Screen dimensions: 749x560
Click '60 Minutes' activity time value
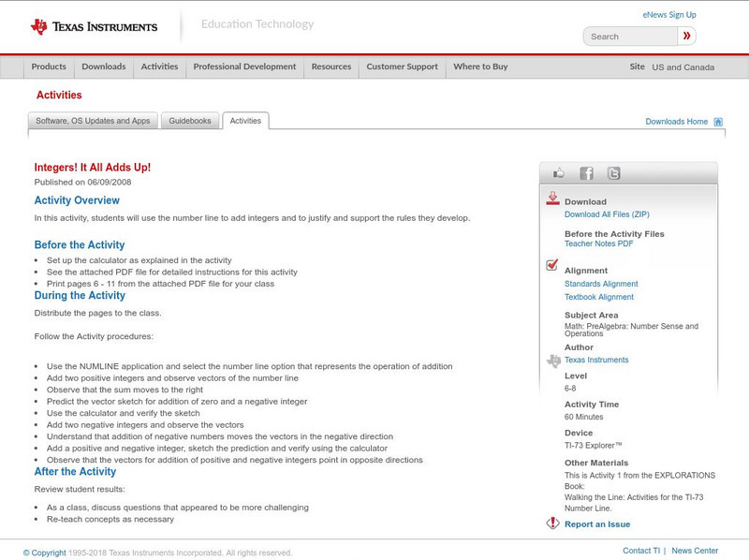click(583, 417)
